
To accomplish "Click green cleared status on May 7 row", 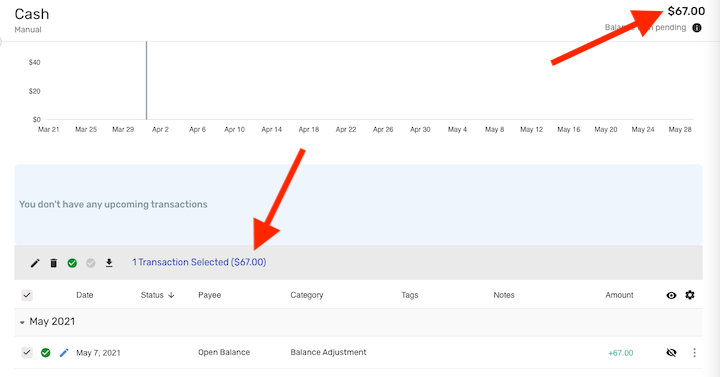I will click(x=45, y=353).
